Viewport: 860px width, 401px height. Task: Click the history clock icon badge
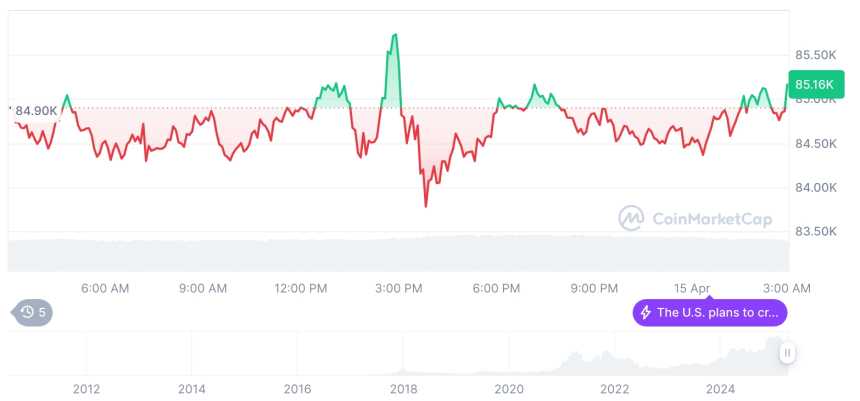tap(32, 313)
